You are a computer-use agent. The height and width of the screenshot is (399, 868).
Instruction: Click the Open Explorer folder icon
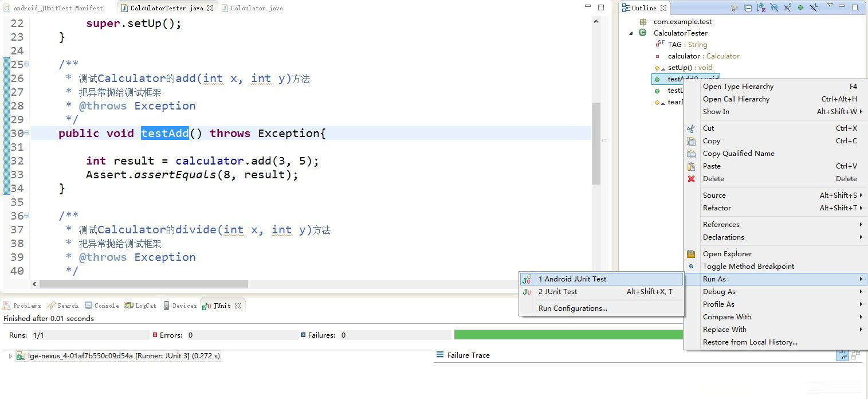click(691, 254)
